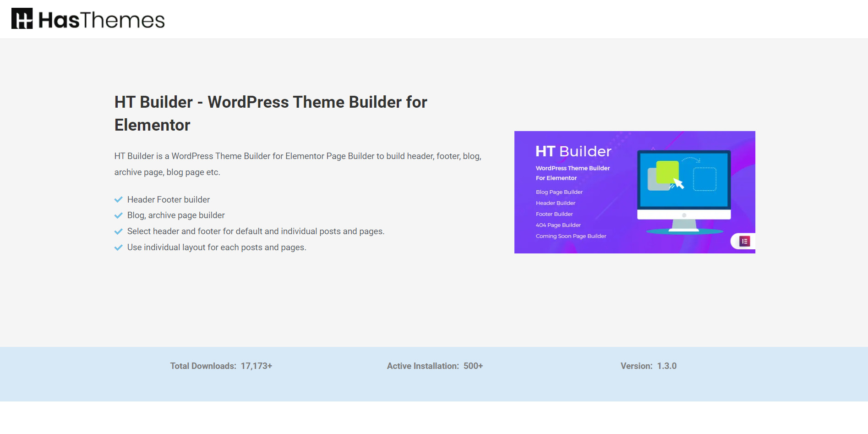Click "Select header and footer for default" text

coord(256,231)
